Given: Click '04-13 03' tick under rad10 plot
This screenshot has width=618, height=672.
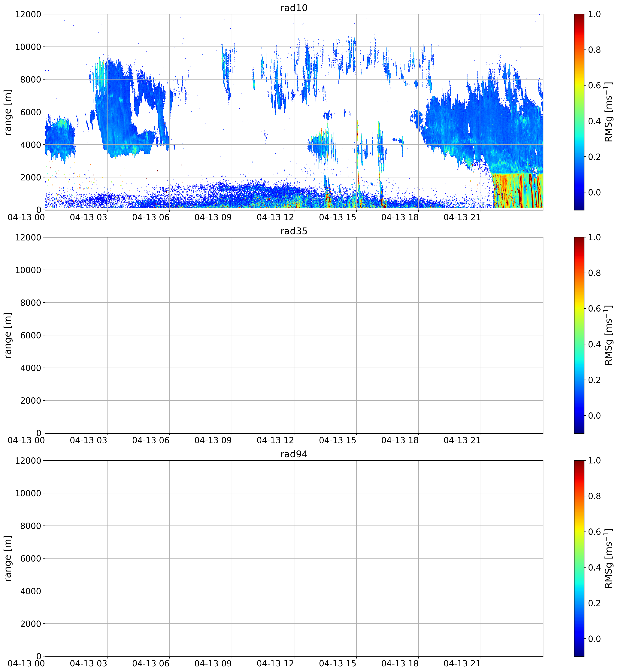Looking at the screenshot, I should 89,217.
